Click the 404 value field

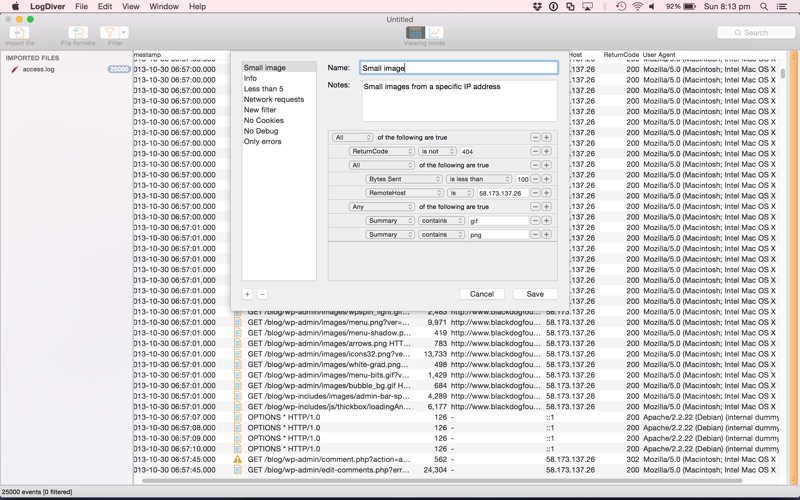click(x=467, y=152)
